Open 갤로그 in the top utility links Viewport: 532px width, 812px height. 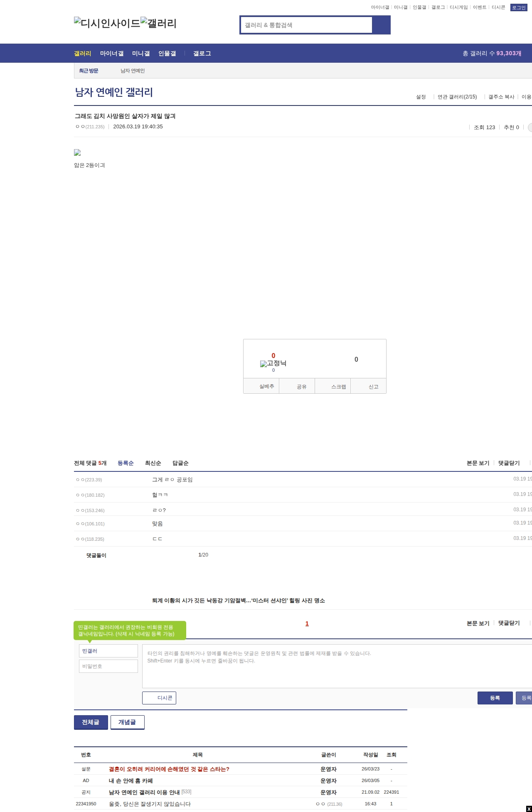point(438,7)
